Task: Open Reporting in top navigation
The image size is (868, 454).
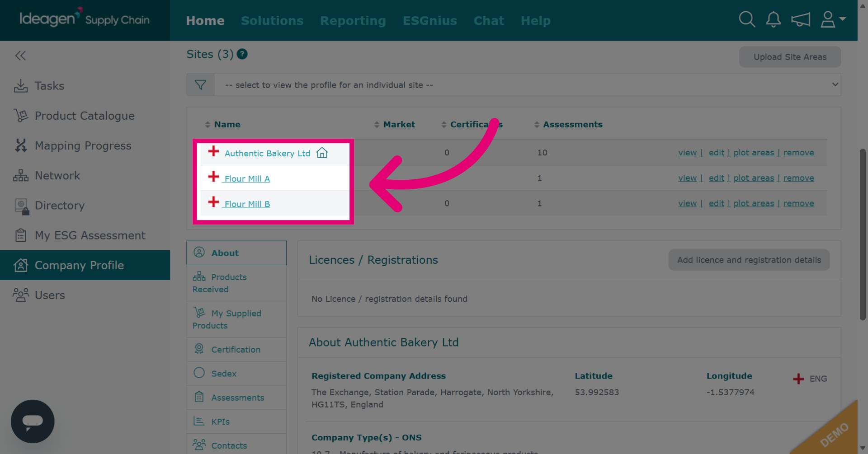Action: pyautogui.click(x=353, y=21)
